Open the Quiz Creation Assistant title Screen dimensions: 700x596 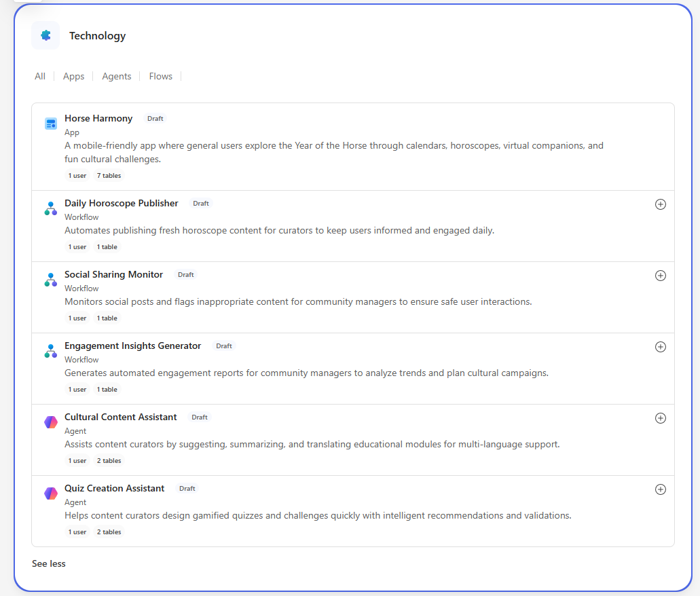[x=114, y=488]
